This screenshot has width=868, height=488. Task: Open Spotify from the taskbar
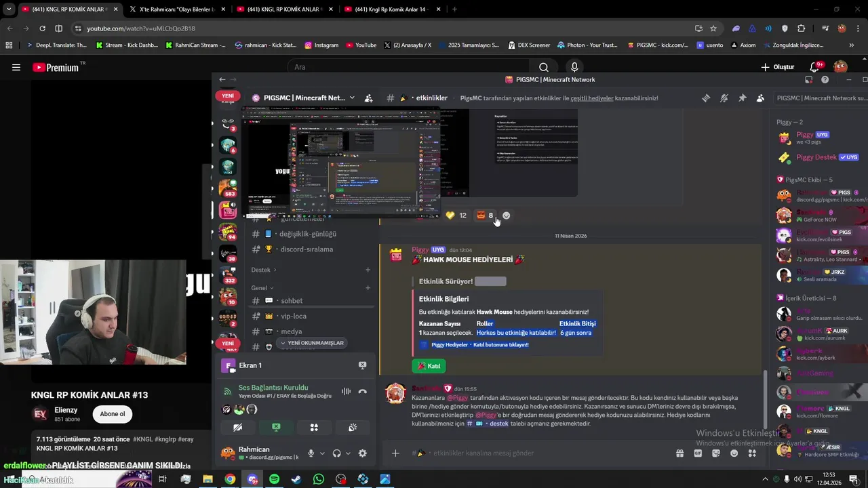[274, 479]
